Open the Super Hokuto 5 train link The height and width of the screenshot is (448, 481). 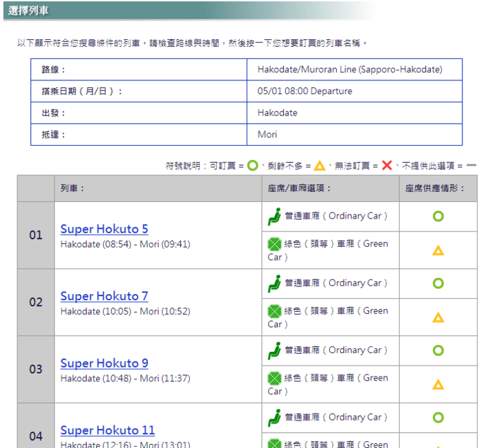tap(104, 229)
